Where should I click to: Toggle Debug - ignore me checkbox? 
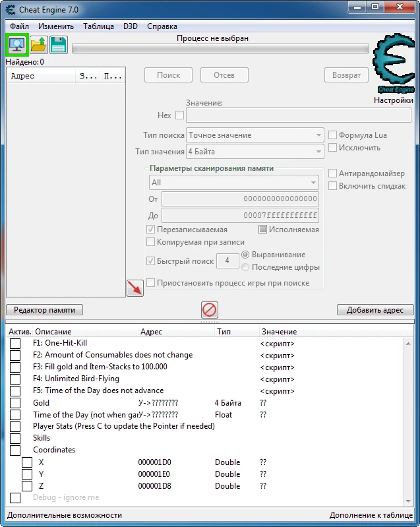coord(15,498)
